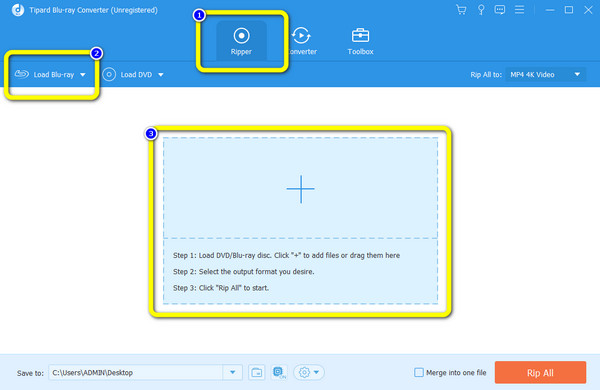Click the Load DVD disc icon

point(109,74)
